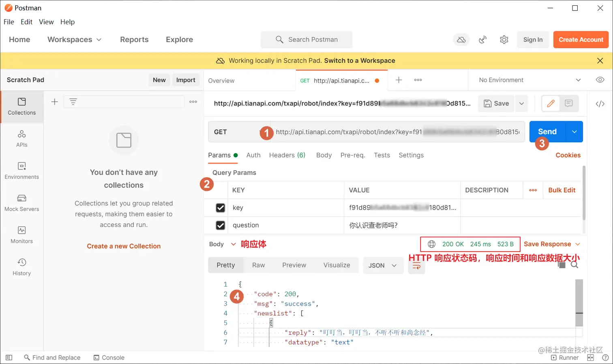Open the collections more options ellipsis
The width and height of the screenshot is (613, 364).
(193, 102)
